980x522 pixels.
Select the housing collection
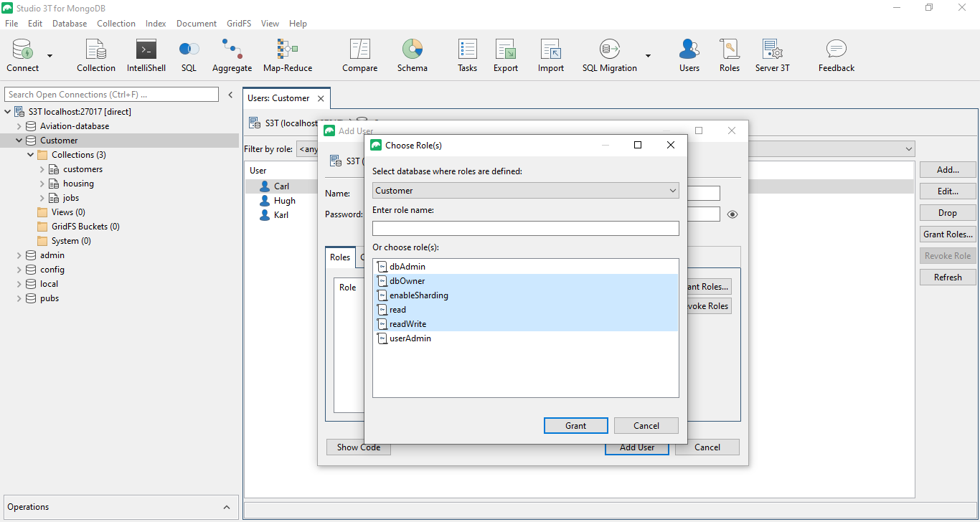tap(78, 184)
